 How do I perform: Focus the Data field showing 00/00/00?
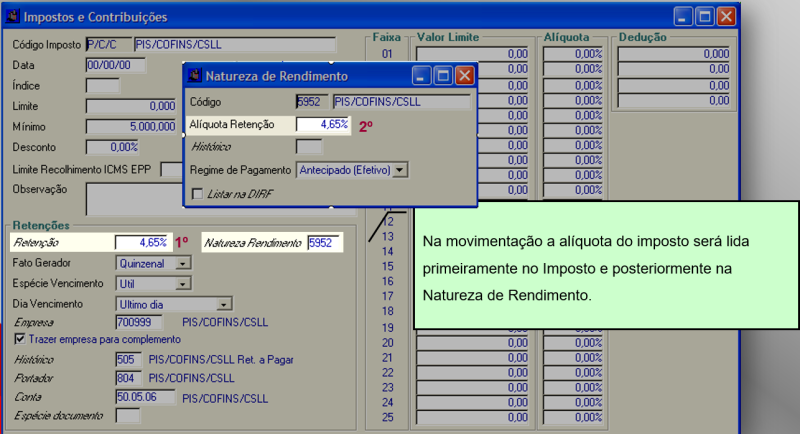click(x=115, y=65)
